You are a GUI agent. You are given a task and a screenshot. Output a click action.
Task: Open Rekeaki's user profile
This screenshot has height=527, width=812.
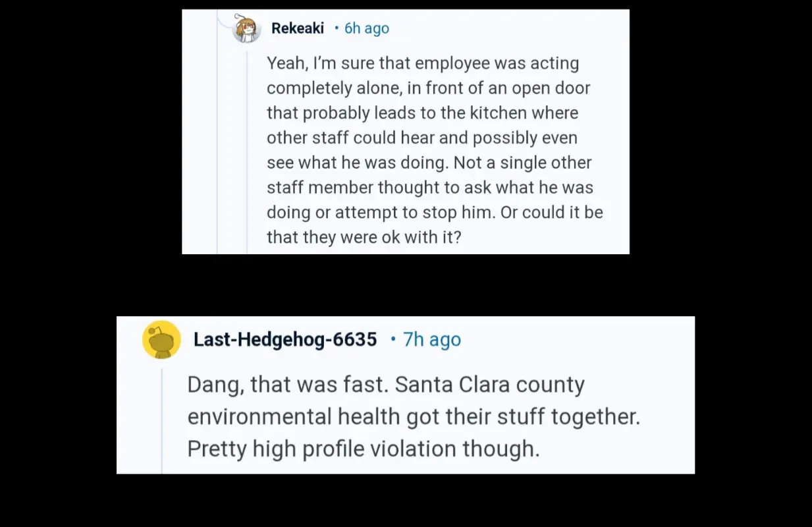click(x=297, y=28)
